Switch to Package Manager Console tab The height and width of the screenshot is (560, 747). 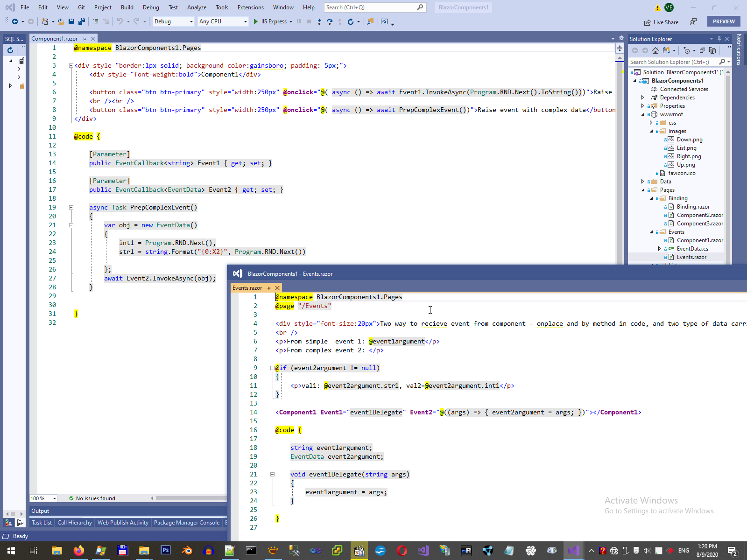tap(186, 523)
